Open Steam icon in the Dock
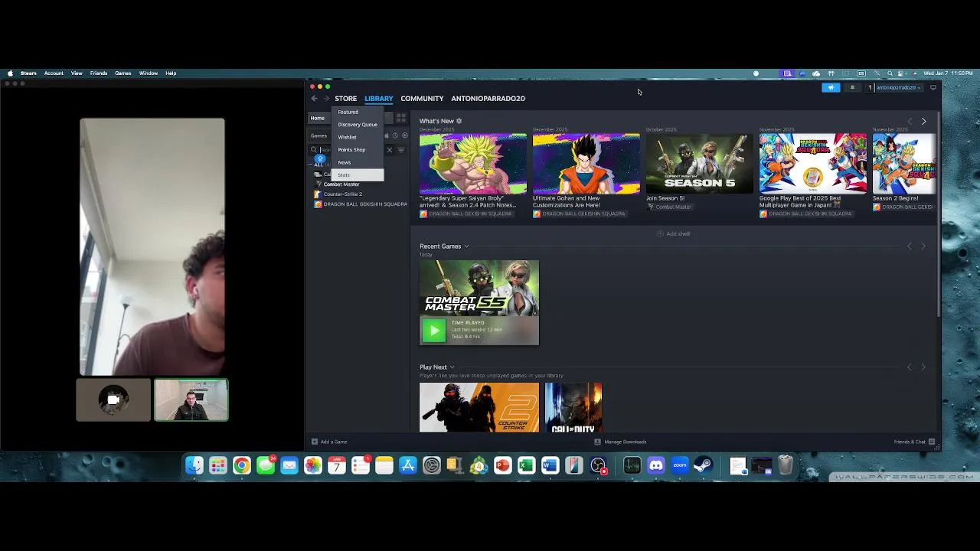Viewport: 980px width, 551px height. [x=704, y=465]
